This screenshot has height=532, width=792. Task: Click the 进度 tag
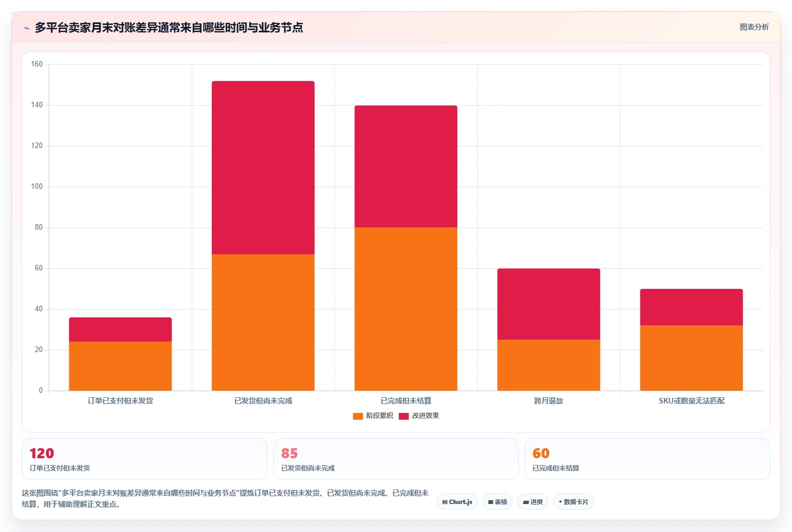click(x=533, y=502)
